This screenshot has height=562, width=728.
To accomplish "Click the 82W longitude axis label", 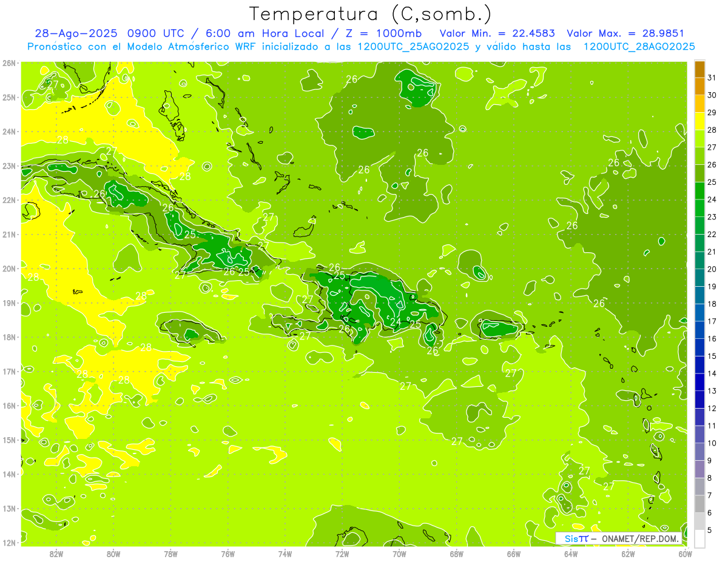I will (x=56, y=554).
